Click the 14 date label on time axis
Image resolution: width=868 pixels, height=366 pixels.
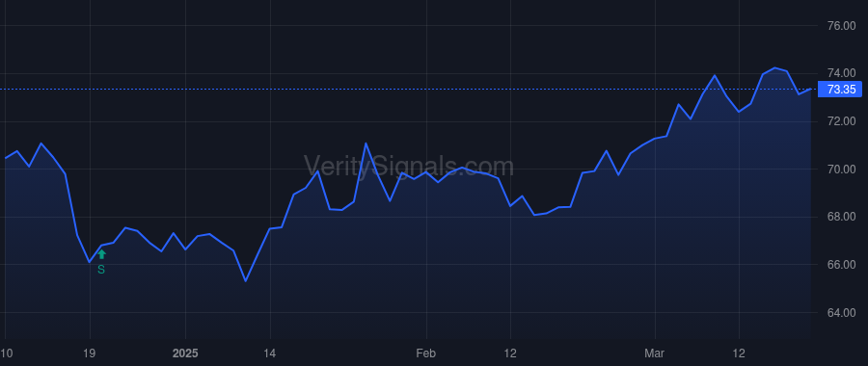point(270,353)
